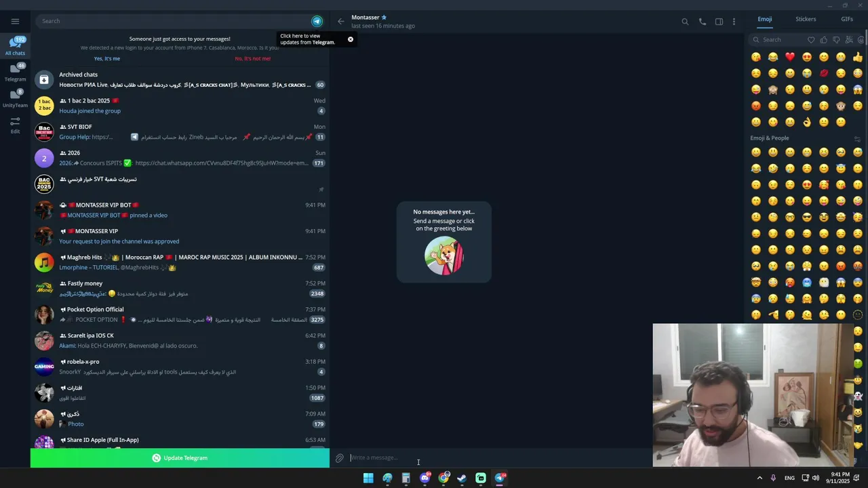Insert the see-no-evil monkey emoji

(x=773, y=89)
